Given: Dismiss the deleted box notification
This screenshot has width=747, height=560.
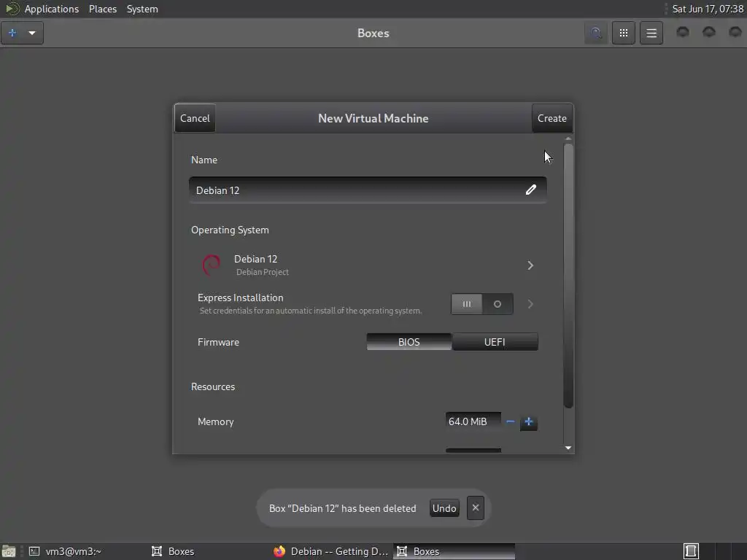Looking at the screenshot, I should coord(476,508).
